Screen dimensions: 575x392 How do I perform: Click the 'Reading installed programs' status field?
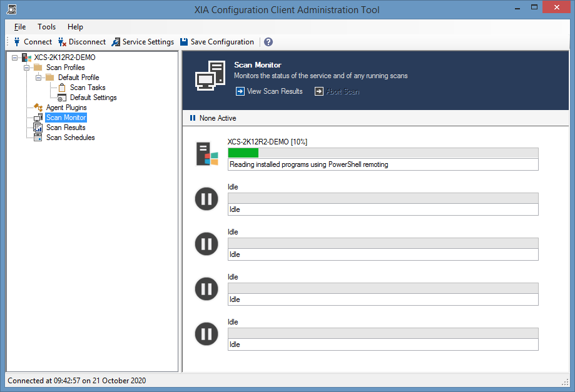coord(383,164)
